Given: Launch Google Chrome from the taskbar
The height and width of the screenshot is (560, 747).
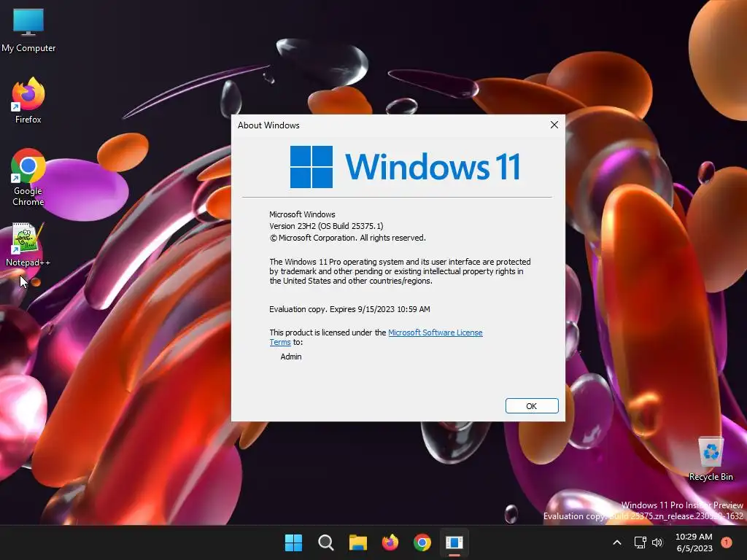Looking at the screenshot, I should 422,542.
